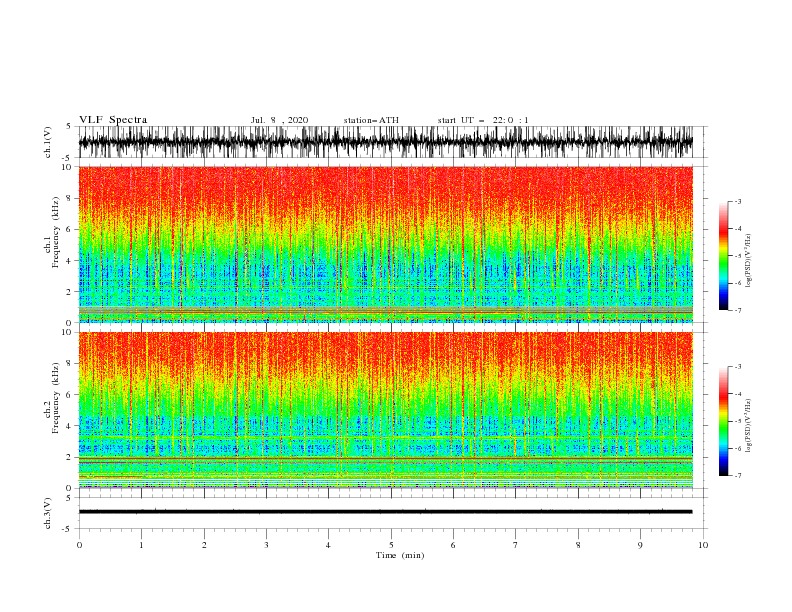This screenshot has width=792, height=612.
Task: Click the time axis tick label "7"
Action: tap(516, 545)
